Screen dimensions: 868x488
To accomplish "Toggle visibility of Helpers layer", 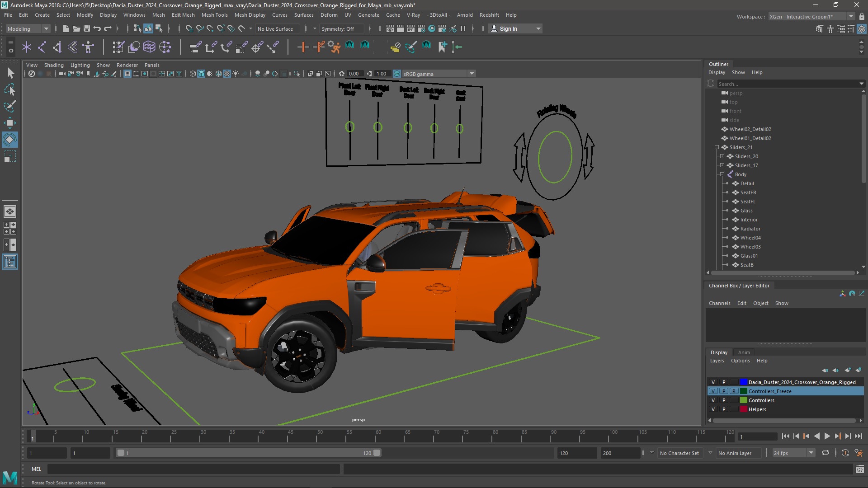I will 713,409.
